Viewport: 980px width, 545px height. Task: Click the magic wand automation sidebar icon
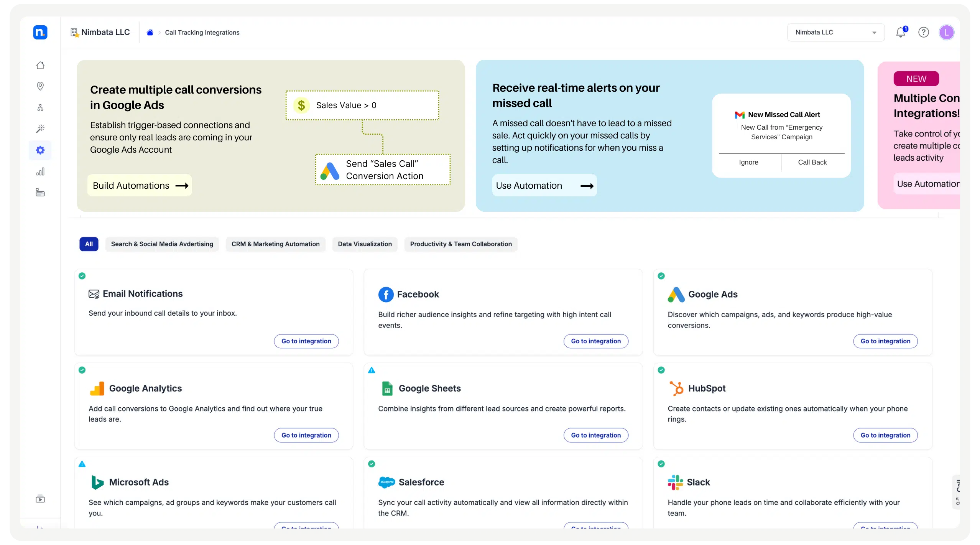(40, 128)
